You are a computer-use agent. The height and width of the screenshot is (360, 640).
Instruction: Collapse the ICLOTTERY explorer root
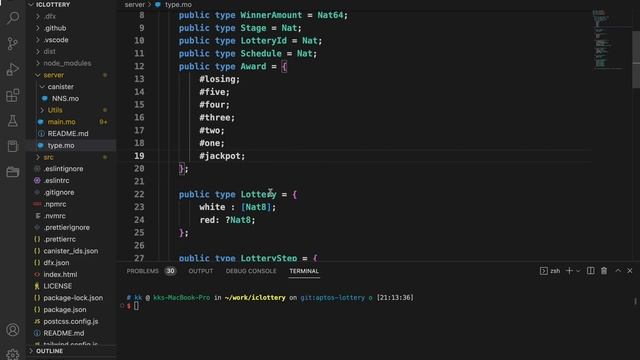(x=31, y=4)
